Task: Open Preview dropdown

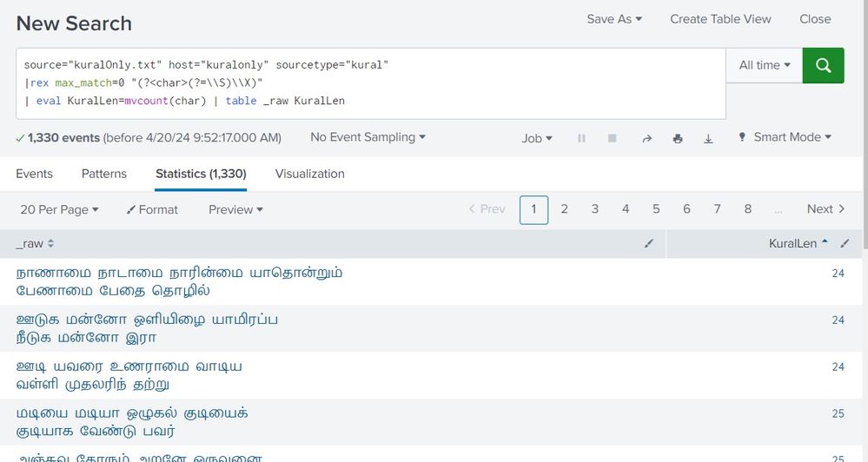Action: pyautogui.click(x=235, y=209)
